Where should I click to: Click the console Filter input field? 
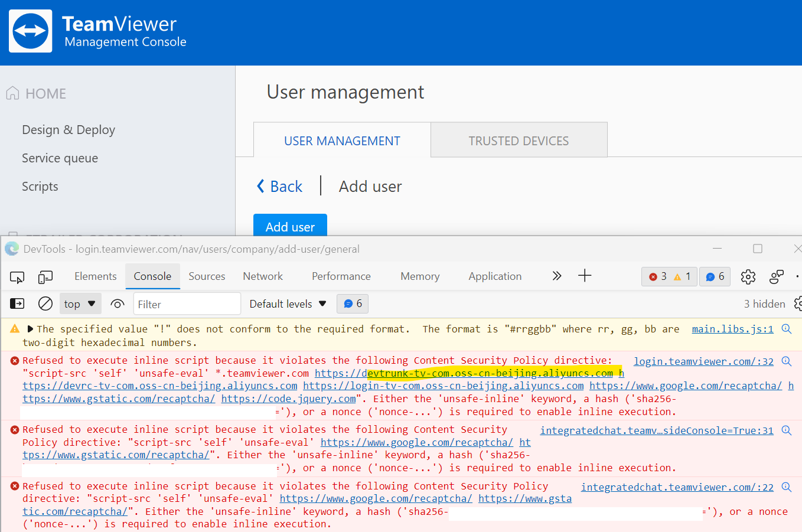point(187,303)
